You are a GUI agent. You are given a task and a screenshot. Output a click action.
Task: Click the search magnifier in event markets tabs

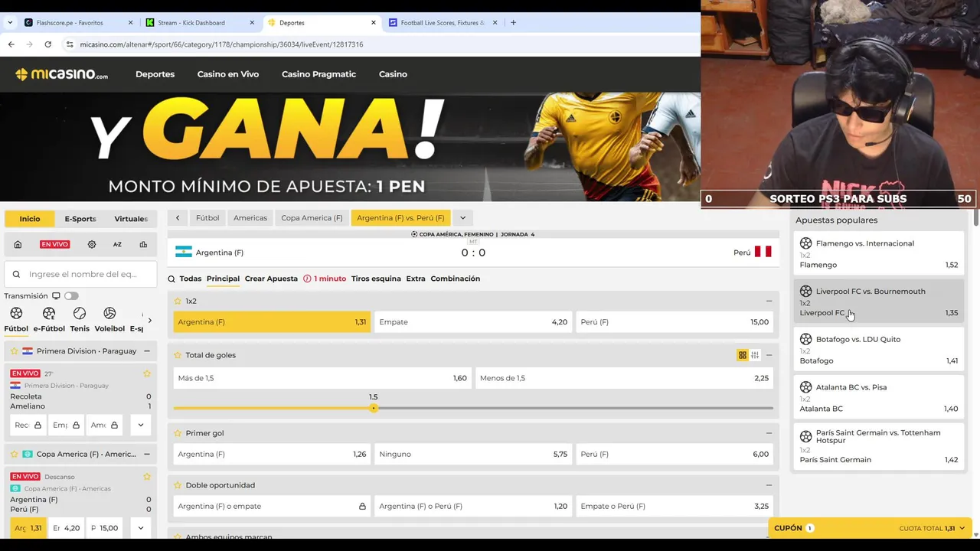tap(171, 279)
